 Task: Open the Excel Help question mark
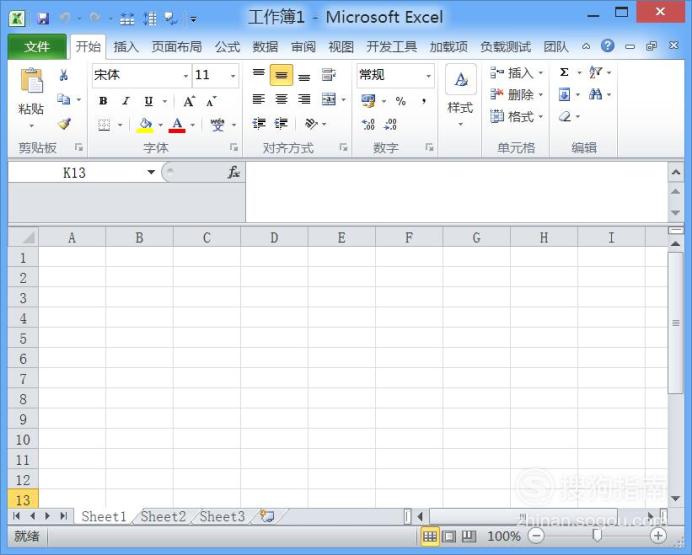608,46
